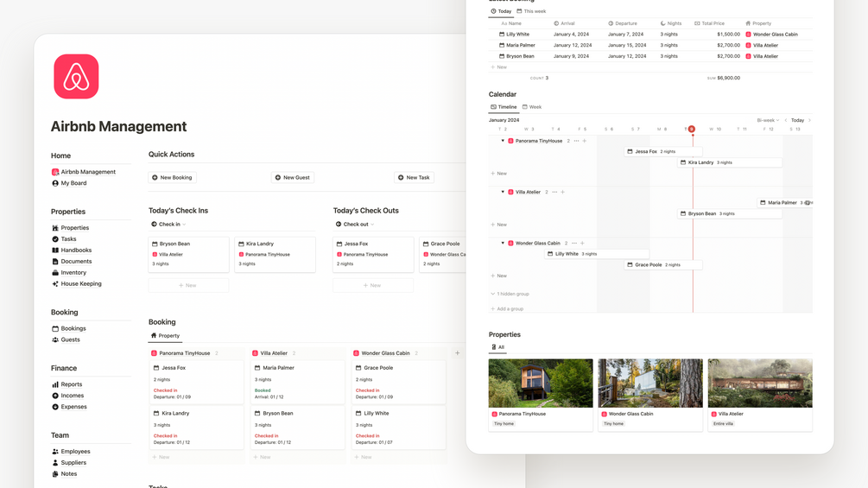
Task: Open the Check out view dropdown
Action: point(355,224)
